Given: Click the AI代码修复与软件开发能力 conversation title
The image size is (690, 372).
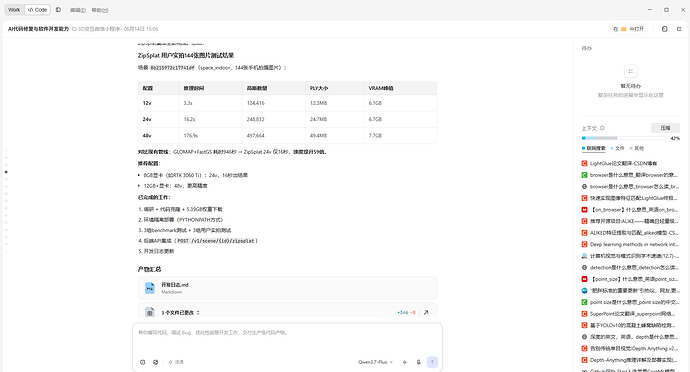Looking at the screenshot, I should coord(38,29).
